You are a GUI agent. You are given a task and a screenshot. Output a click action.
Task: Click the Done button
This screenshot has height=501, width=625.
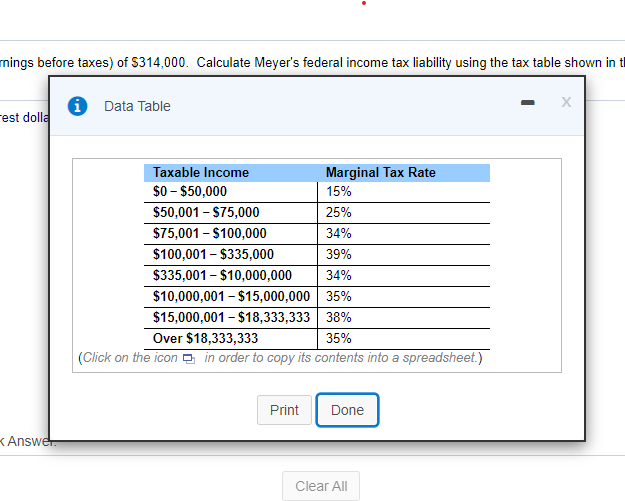coord(347,410)
